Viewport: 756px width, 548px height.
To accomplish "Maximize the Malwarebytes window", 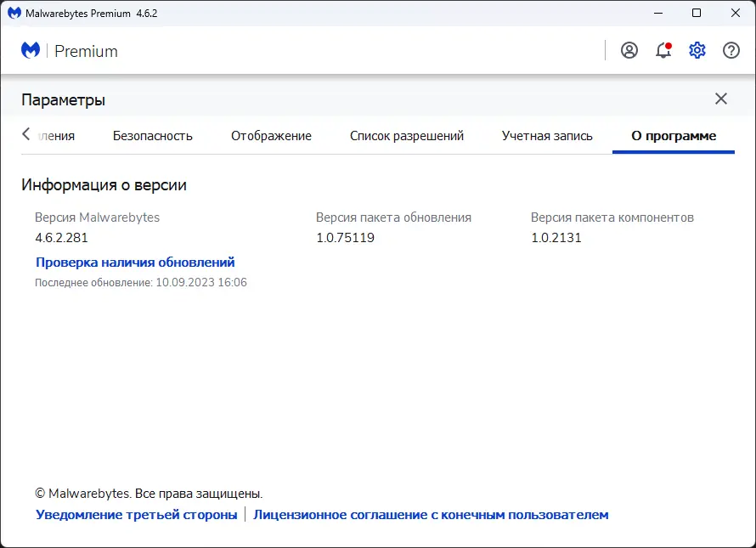I will coord(697,14).
